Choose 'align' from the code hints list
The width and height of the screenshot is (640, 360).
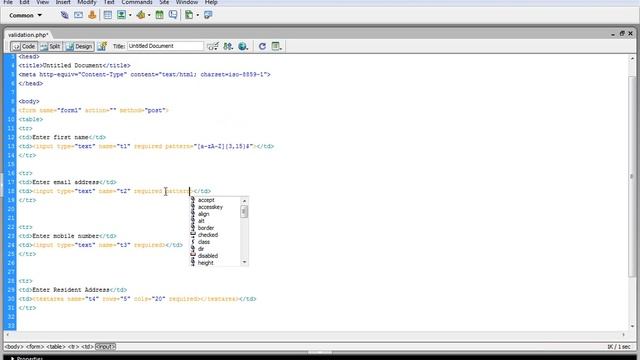[x=203, y=214]
